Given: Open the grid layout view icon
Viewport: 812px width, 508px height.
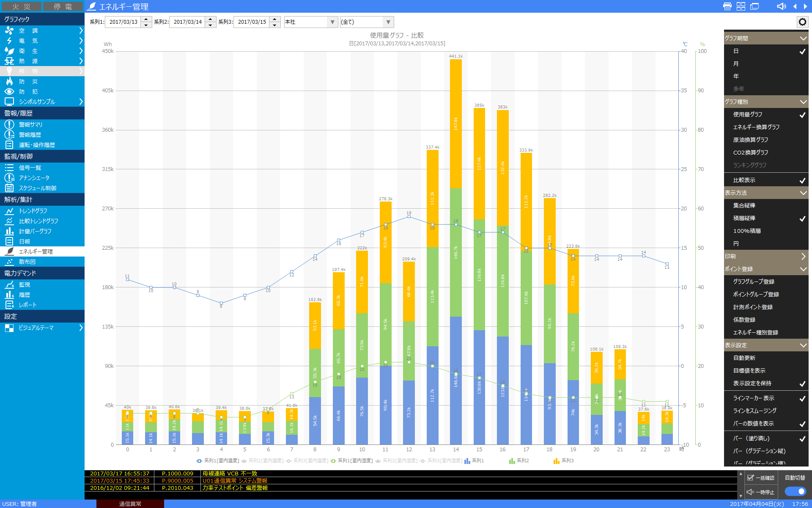Looking at the screenshot, I should [x=741, y=6].
